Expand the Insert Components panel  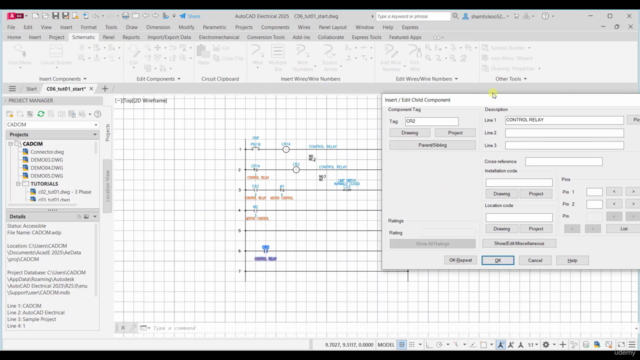point(62,79)
